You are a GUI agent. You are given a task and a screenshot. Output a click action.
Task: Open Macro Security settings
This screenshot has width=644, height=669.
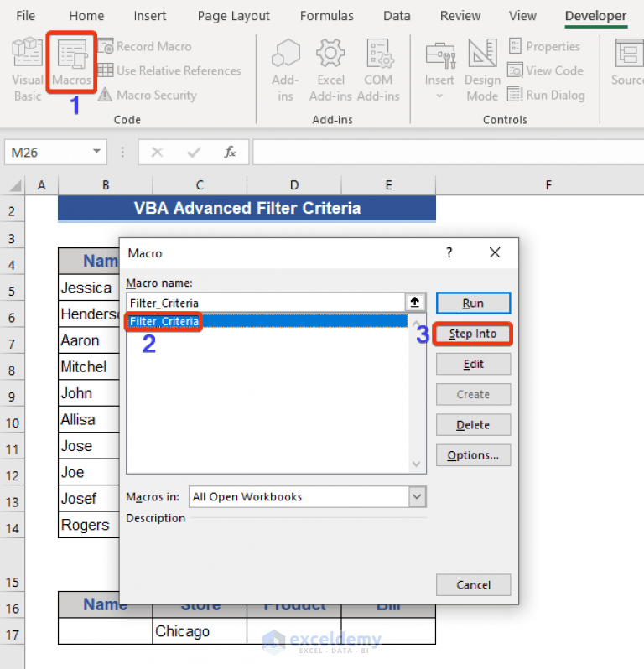[x=148, y=95]
